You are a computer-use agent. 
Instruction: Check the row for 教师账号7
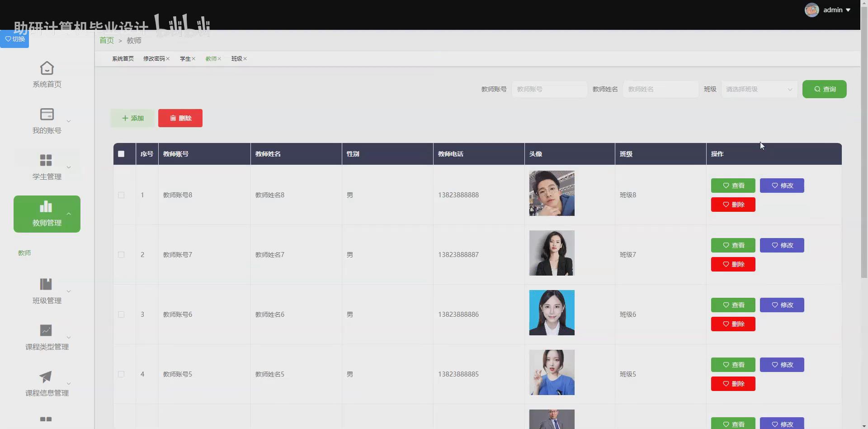tap(121, 255)
